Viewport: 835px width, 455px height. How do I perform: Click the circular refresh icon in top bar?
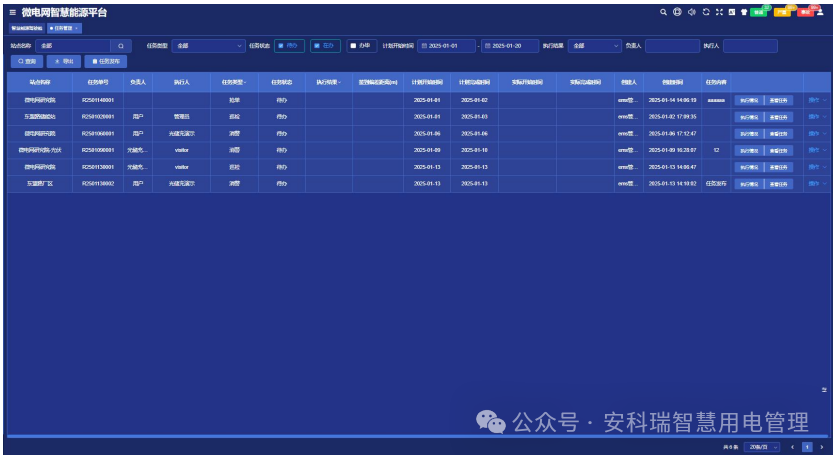[706, 12]
